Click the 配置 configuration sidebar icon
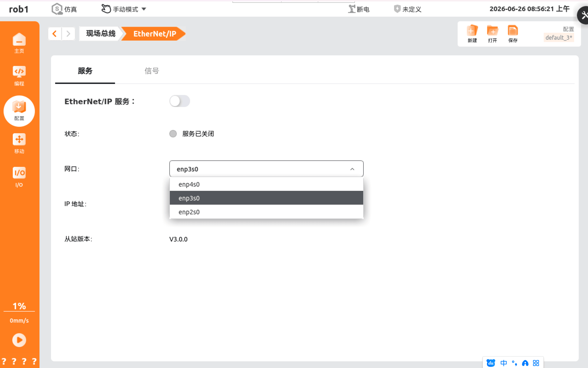Screen dimensions: 588x368 tap(19, 111)
